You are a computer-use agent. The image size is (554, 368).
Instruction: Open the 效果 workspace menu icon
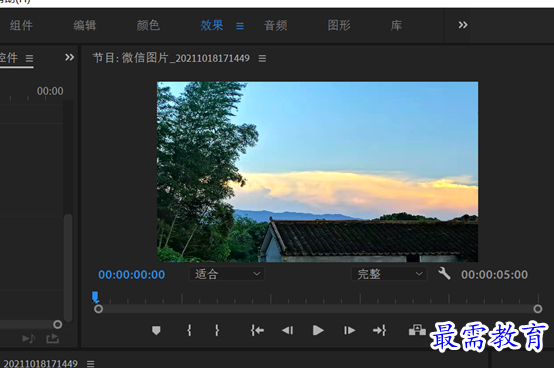tap(240, 26)
